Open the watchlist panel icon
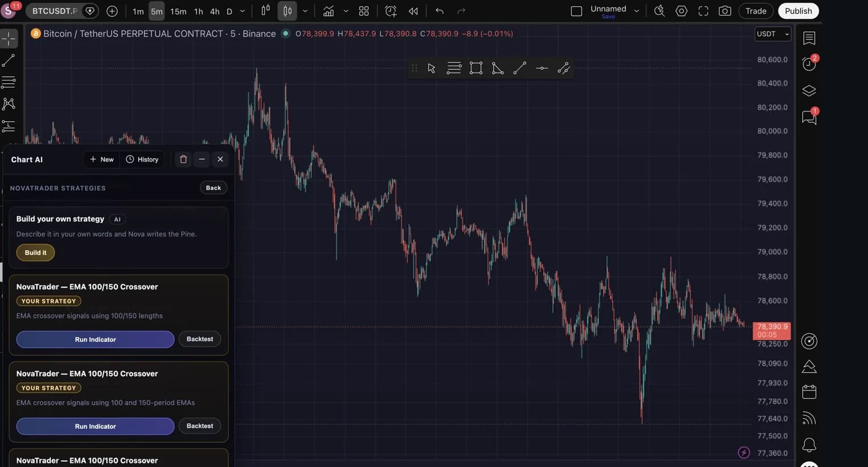 tap(809, 38)
